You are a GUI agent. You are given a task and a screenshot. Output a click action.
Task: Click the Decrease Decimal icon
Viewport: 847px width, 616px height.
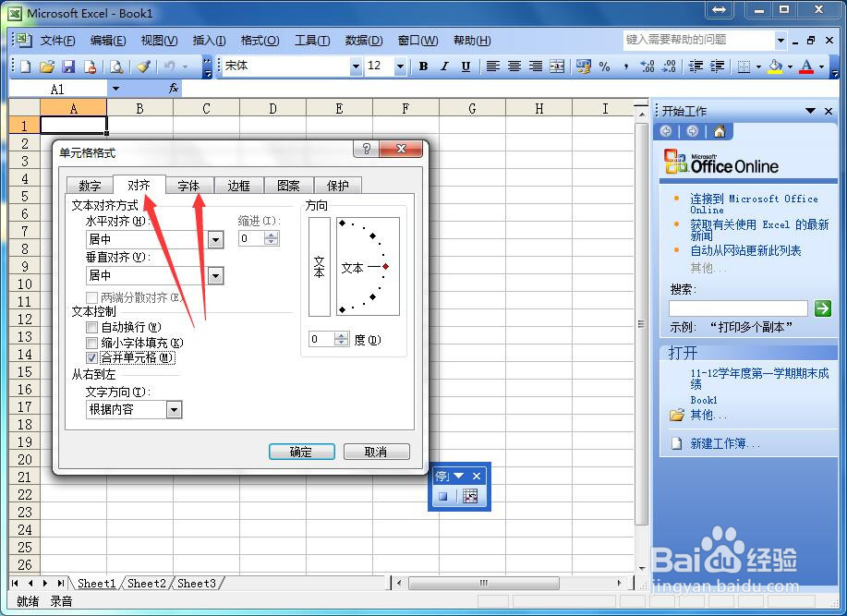669,66
